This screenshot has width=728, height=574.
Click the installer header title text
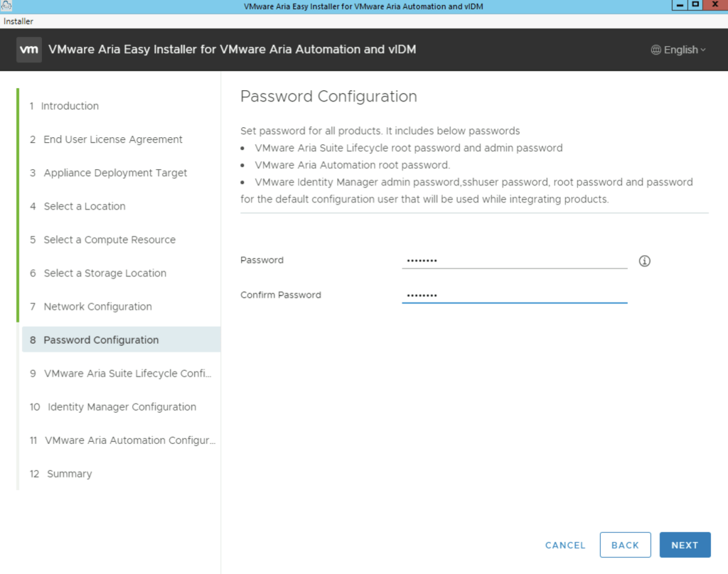click(232, 50)
